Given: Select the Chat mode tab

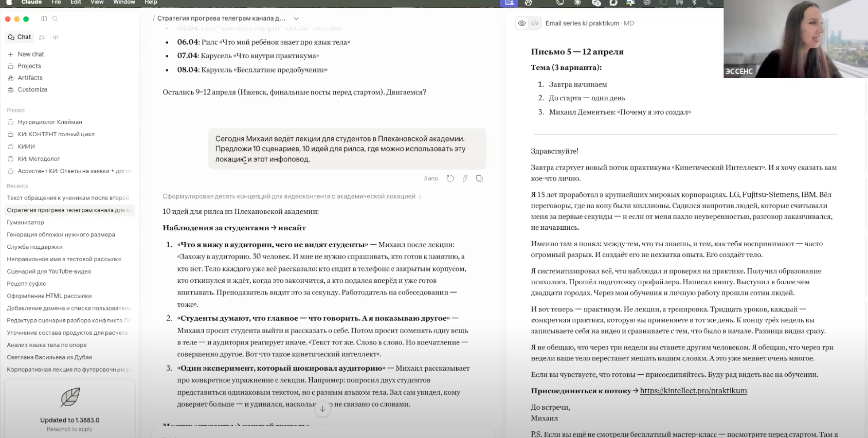Looking at the screenshot, I should pos(20,37).
